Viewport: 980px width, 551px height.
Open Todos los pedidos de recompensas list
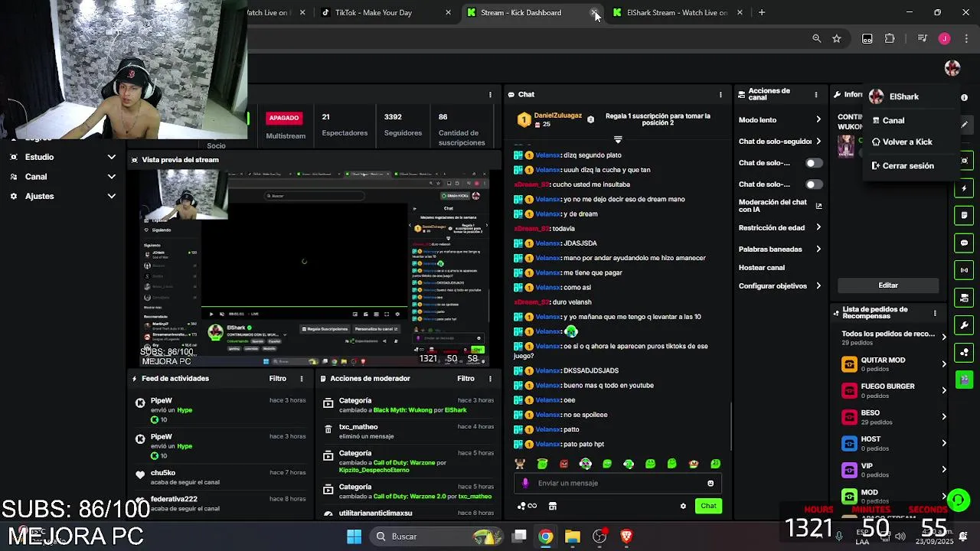pos(893,337)
